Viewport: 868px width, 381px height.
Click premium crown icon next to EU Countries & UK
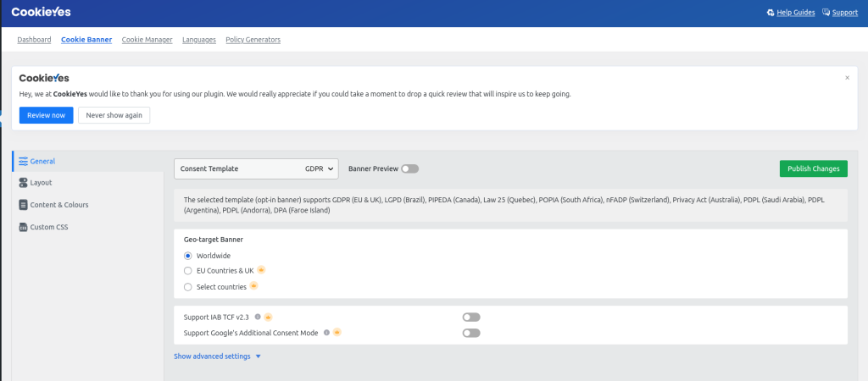[261, 271]
